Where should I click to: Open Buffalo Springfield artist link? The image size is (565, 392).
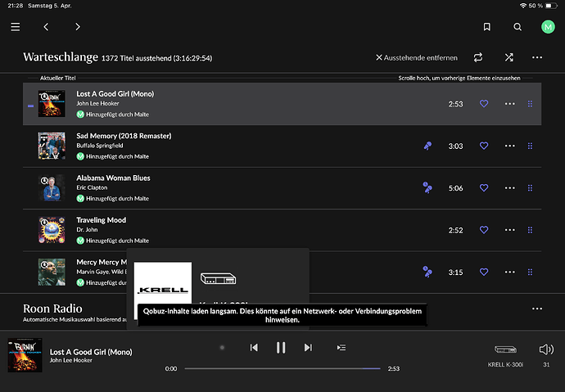point(100,146)
